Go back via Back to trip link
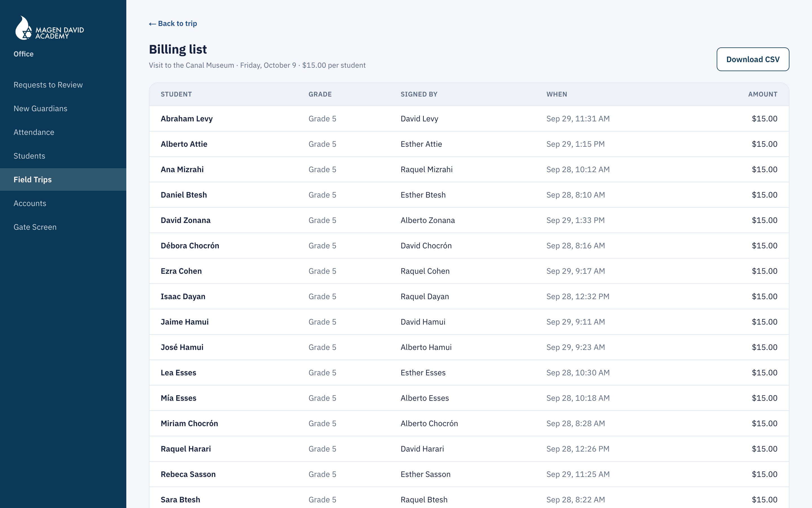The width and height of the screenshot is (812, 508). 173,23
